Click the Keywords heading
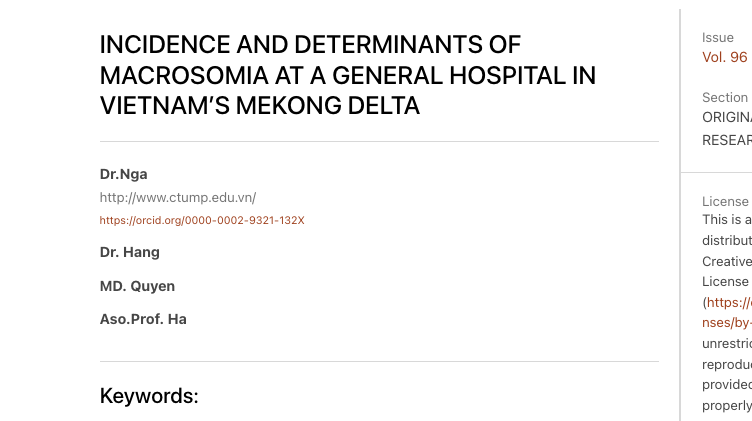752x421 pixels. click(149, 396)
